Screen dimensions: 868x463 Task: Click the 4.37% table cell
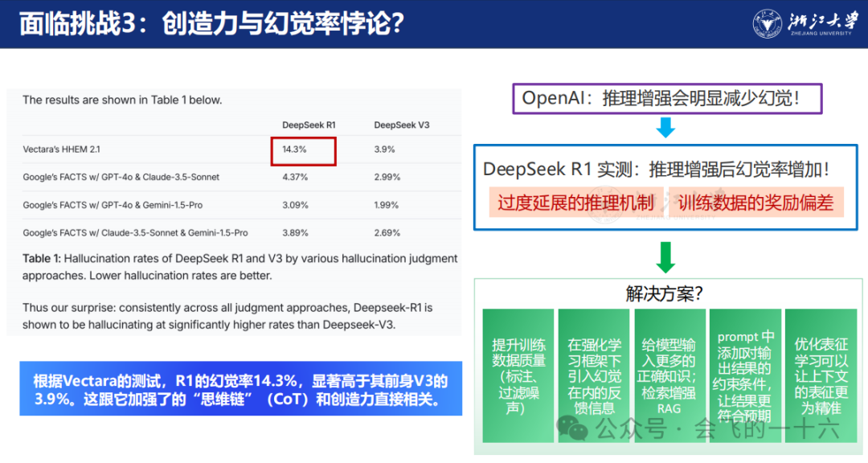pyautogui.click(x=294, y=177)
